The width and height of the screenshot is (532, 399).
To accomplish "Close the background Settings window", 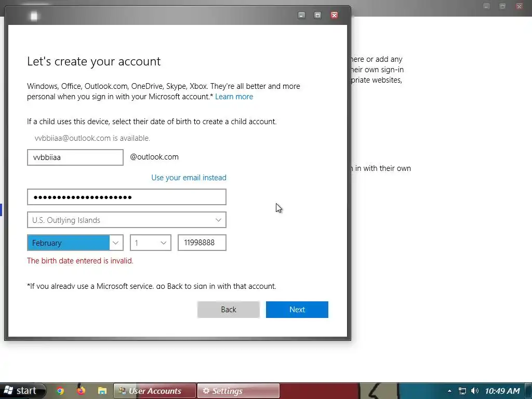I will [x=519, y=6].
